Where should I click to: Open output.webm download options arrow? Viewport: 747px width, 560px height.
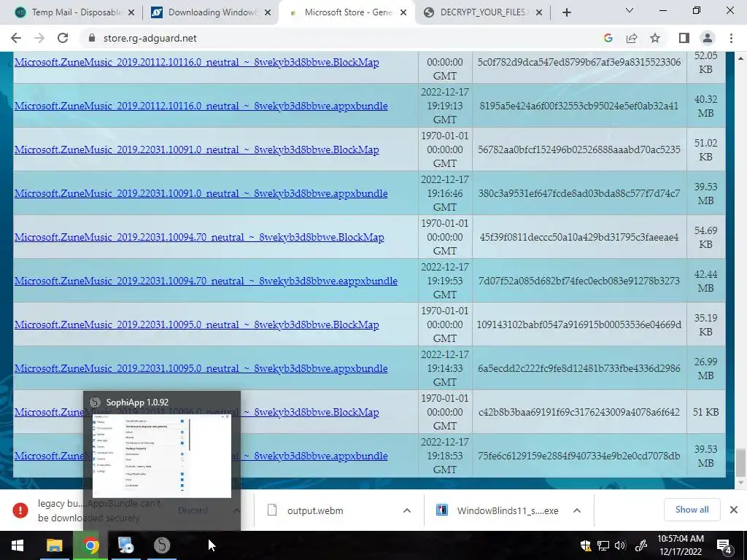click(407, 510)
